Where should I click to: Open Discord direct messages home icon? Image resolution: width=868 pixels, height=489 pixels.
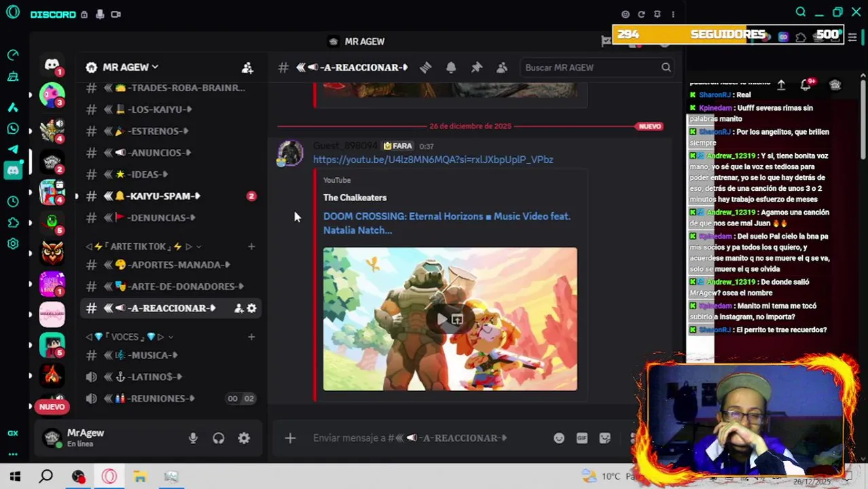pyautogui.click(x=52, y=65)
